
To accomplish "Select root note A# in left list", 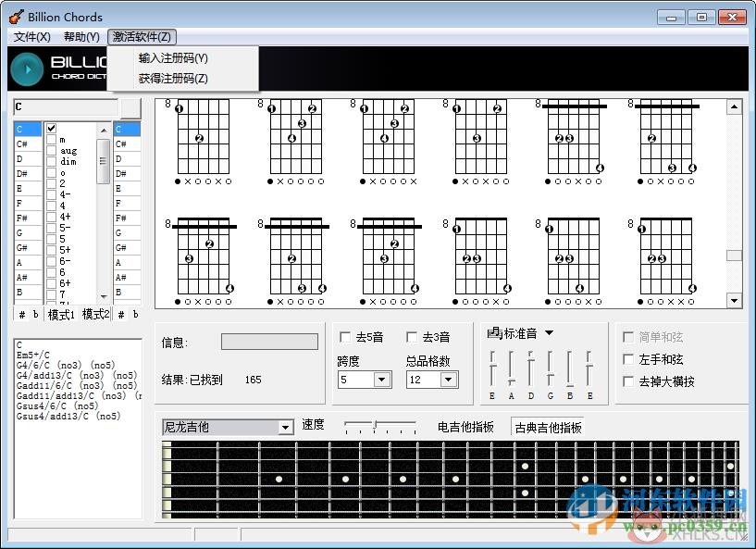I will coord(28,277).
